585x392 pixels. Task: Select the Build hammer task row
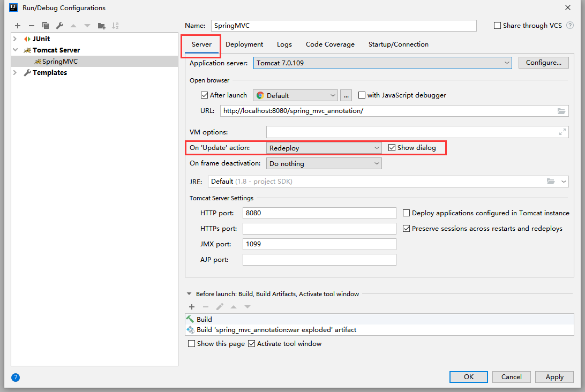379,319
